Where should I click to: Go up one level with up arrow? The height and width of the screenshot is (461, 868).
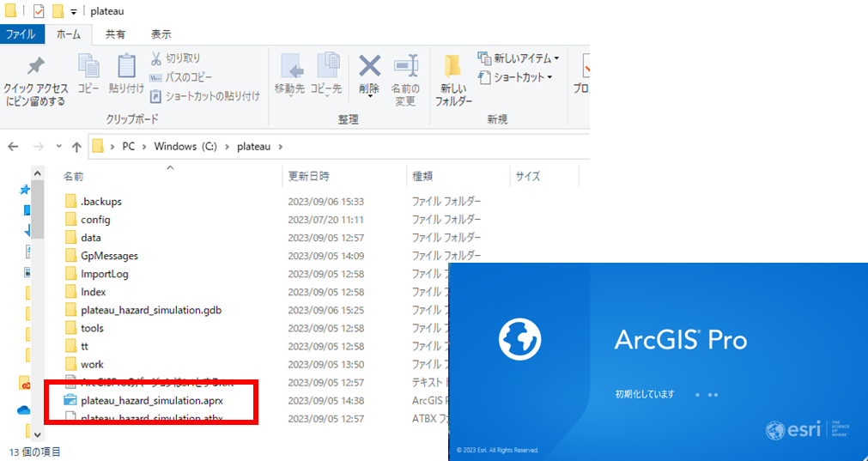pyautogui.click(x=76, y=147)
